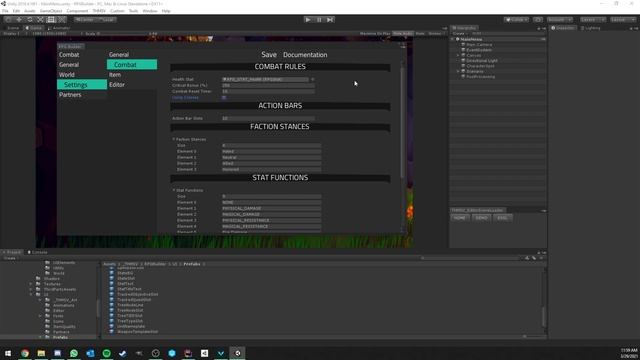640x360 pixels.
Task: Toggle Gizmos in Game view
Action: (x=436, y=33)
